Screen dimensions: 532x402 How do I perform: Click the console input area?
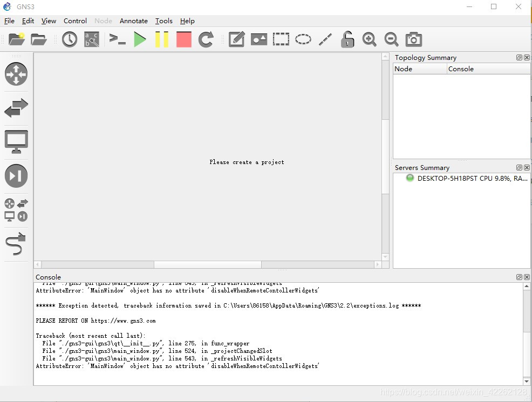tap(278, 334)
